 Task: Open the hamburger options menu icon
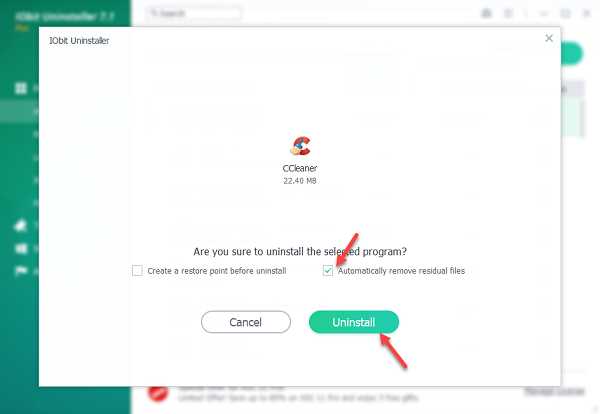pyautogui.click(x=508, y=13)
